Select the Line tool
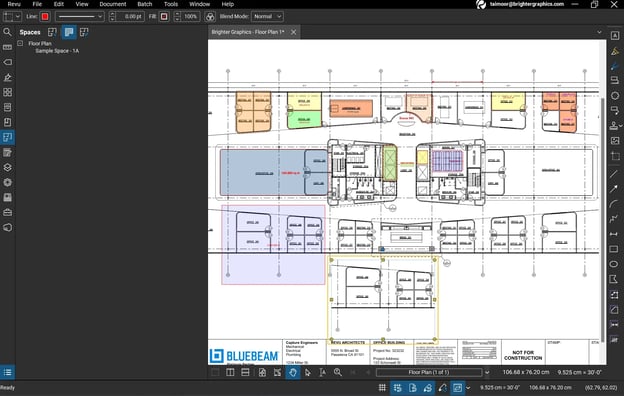624x396 pixels. tap(614, 174)
